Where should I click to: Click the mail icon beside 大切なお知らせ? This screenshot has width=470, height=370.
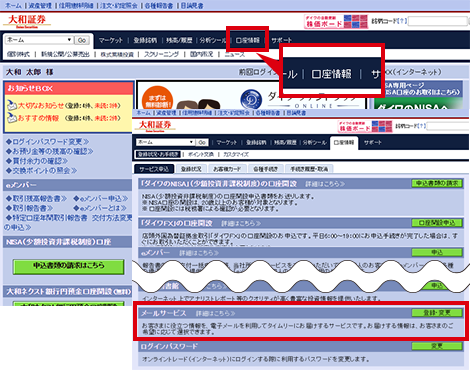tap(12, 106)
